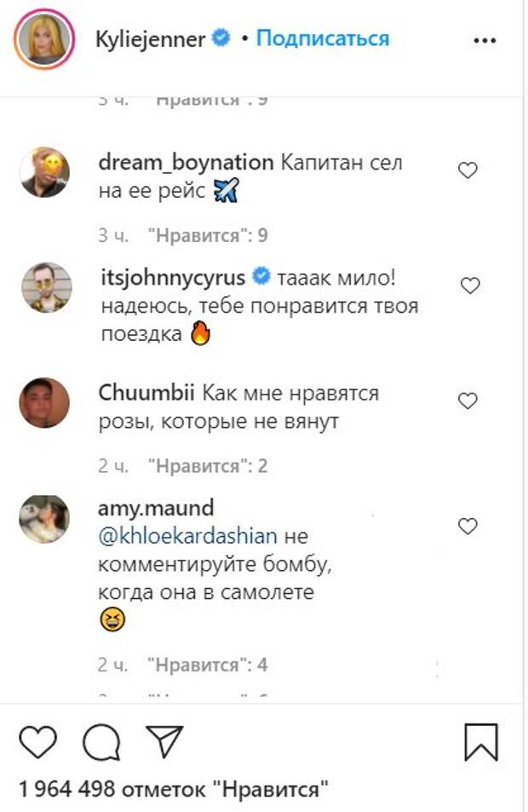Visit itsjohnnycyrus username profile

(x=172, y=278)
